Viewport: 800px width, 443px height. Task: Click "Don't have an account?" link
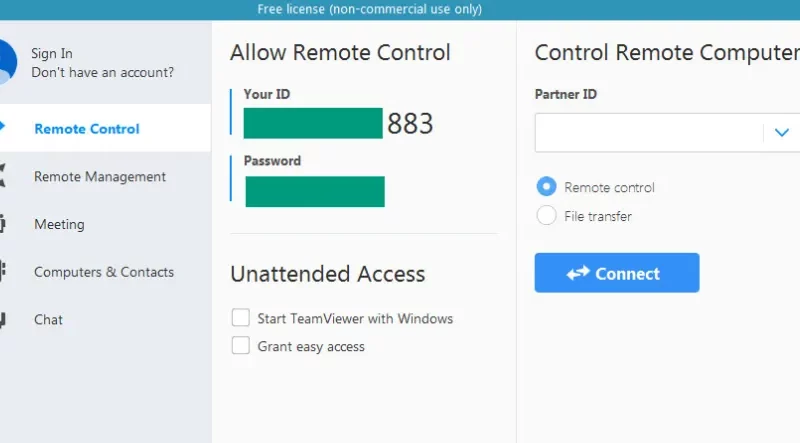[x=103, y=72]
